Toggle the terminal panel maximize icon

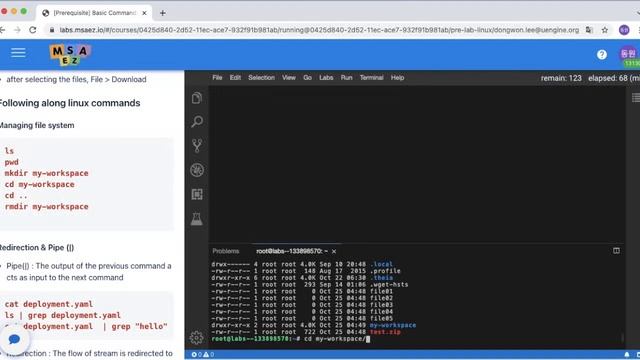click(x=616, y=251)
